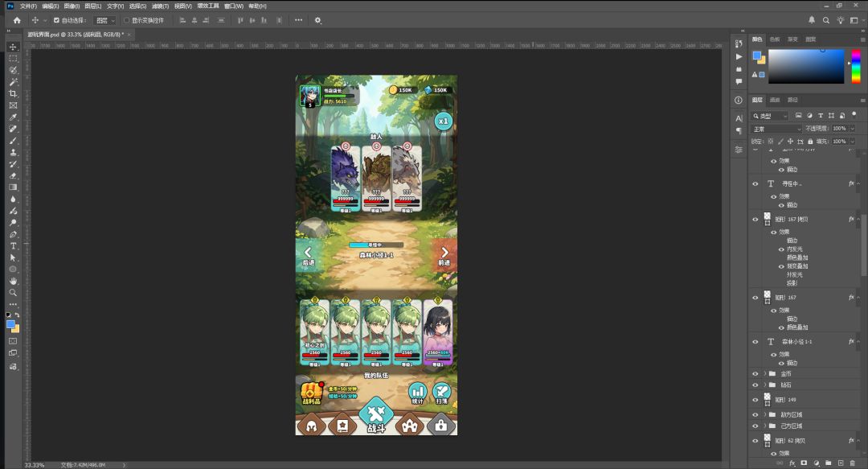Screen dimensions: 868x469
Task: Select the Zoom tool in toolbar
Action: tap(13, 292)
